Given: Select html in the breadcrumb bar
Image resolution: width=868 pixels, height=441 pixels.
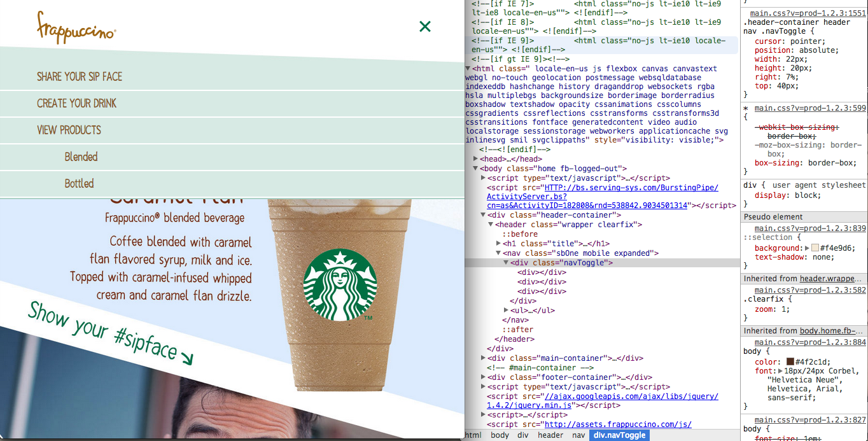Looking at the screenshot, I should tap(473, 435).
